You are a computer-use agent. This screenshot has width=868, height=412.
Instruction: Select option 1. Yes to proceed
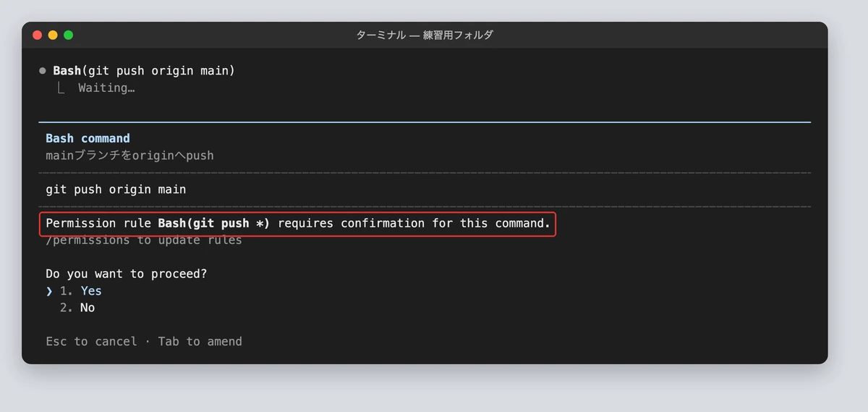(81, 291)
